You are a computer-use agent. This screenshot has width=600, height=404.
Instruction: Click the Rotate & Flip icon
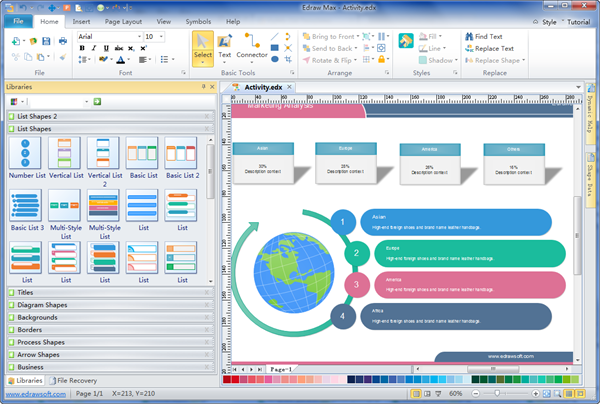click(x=306, y=60)
